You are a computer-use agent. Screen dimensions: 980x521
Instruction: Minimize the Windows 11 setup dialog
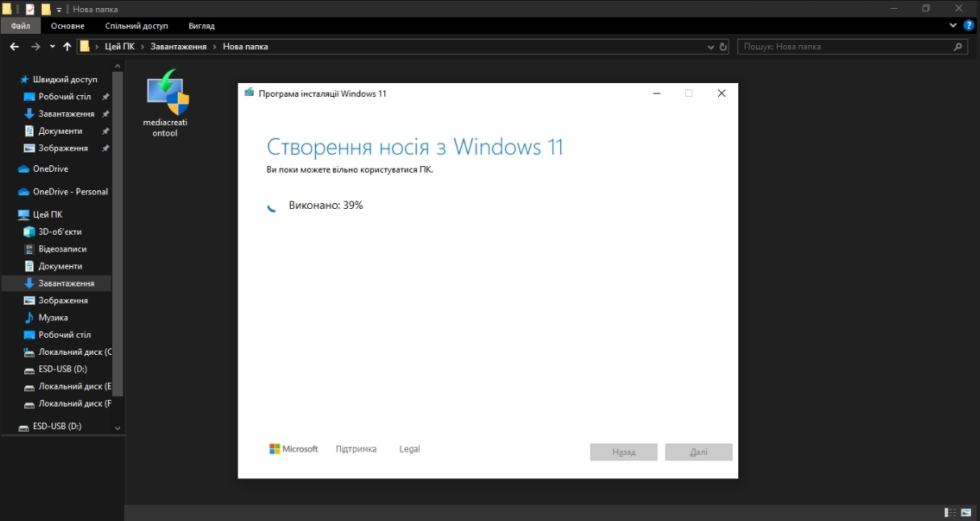[657, 94]
